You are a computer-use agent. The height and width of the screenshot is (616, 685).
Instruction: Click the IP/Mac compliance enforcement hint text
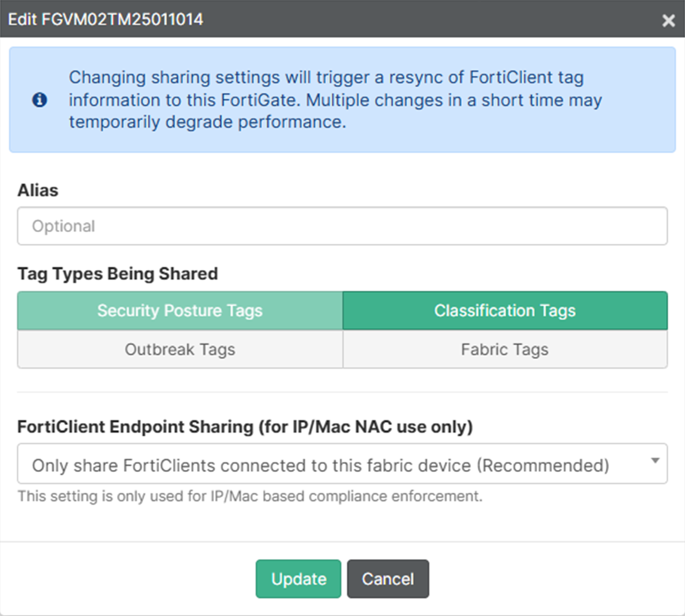point(250,496)
